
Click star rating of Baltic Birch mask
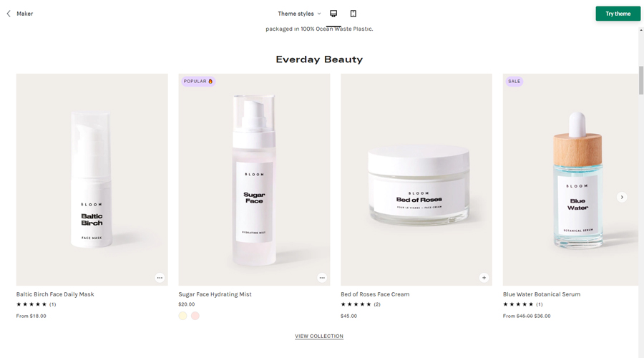31,304
